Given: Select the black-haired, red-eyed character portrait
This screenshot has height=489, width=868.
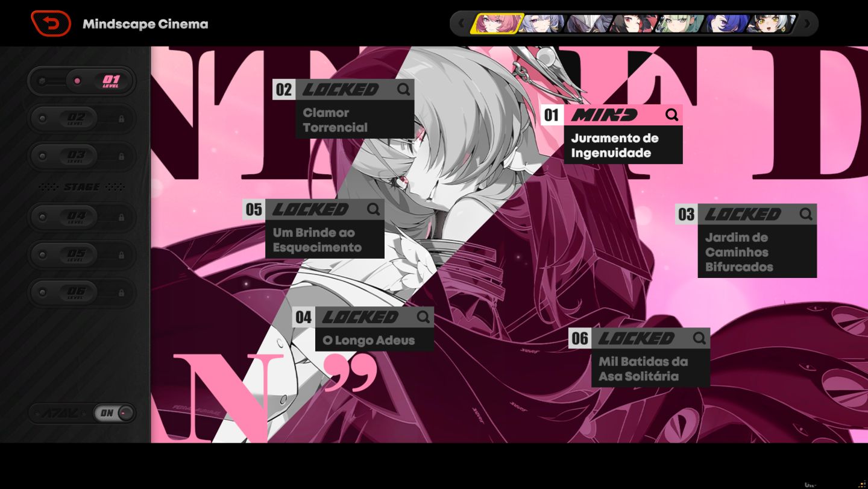Looking at the screenshot, I should click(633, 24).
